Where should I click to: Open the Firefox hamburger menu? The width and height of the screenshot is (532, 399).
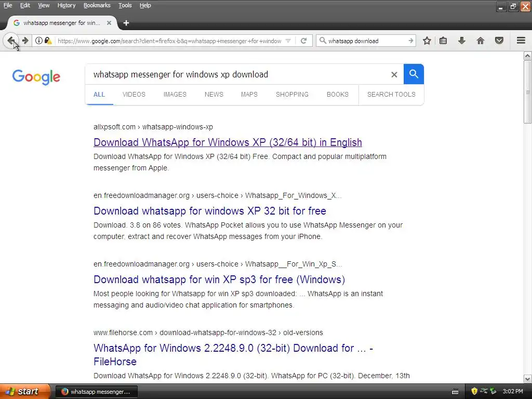[x=521, y=41]
